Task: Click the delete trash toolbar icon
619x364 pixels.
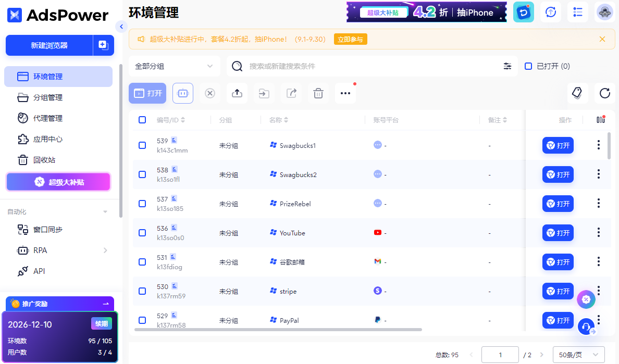Action: point(318,93)
